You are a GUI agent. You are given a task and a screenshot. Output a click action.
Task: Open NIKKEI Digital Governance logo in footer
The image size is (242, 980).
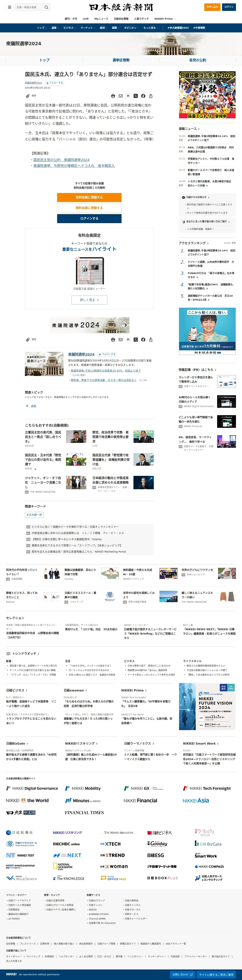pos(32,788)
